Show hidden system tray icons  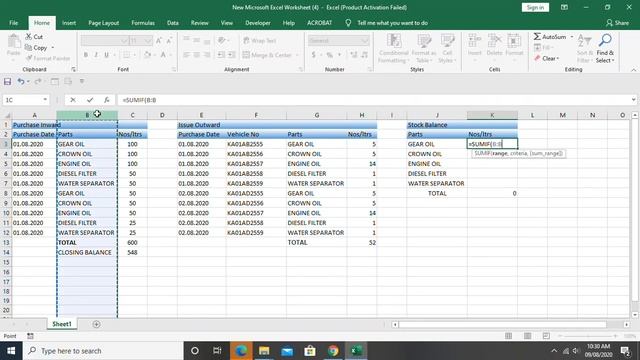click(554, 351)
